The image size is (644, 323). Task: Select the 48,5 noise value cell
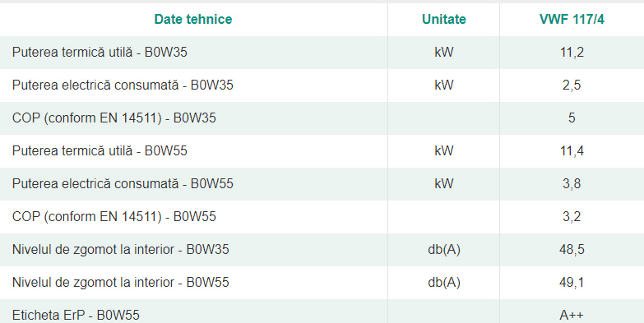tap(572, 249)
